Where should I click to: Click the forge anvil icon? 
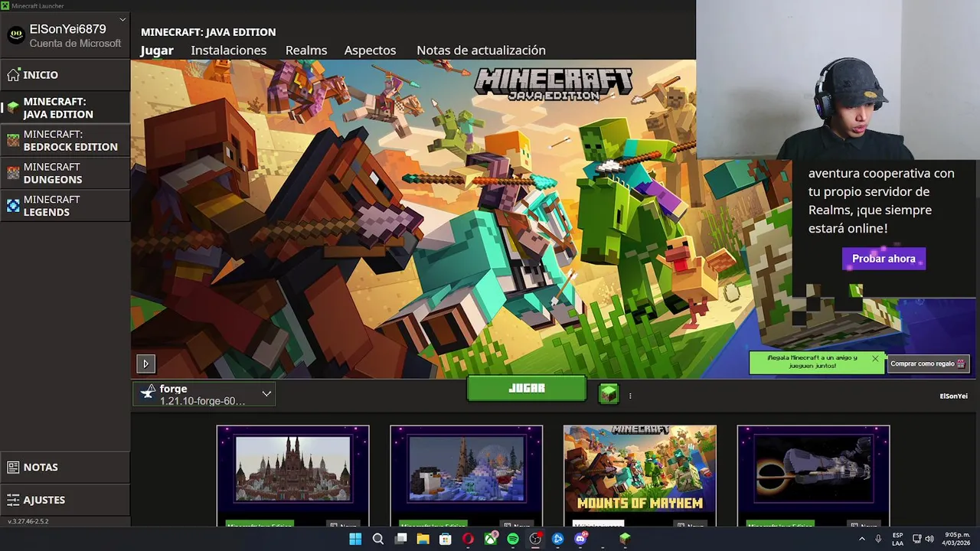(x=148, y=393)
